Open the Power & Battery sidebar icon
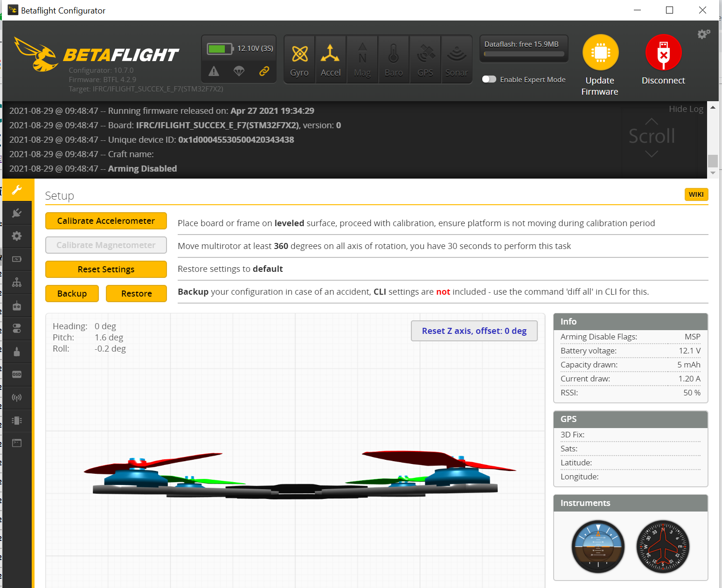Viewport: 722px width, 588px height. [17, 259]
